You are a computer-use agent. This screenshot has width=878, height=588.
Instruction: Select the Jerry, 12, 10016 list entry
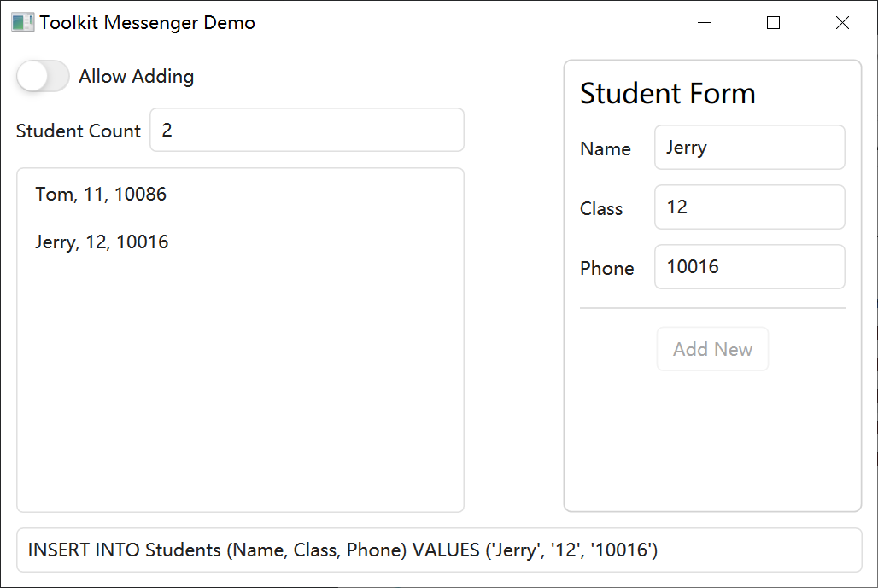point(240,242)
